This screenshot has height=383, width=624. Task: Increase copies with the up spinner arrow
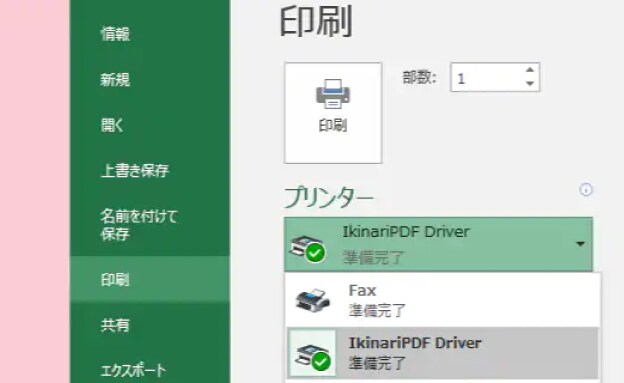point(530,70)
